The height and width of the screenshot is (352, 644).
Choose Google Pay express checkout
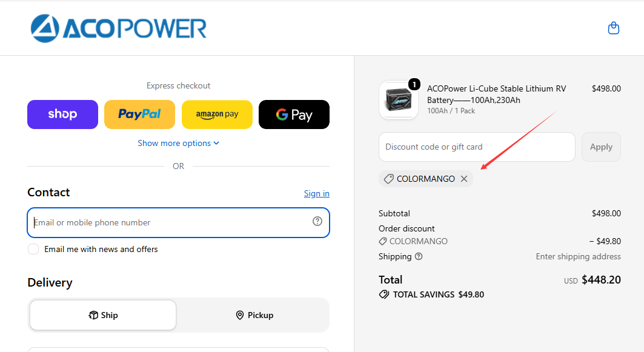294,114
